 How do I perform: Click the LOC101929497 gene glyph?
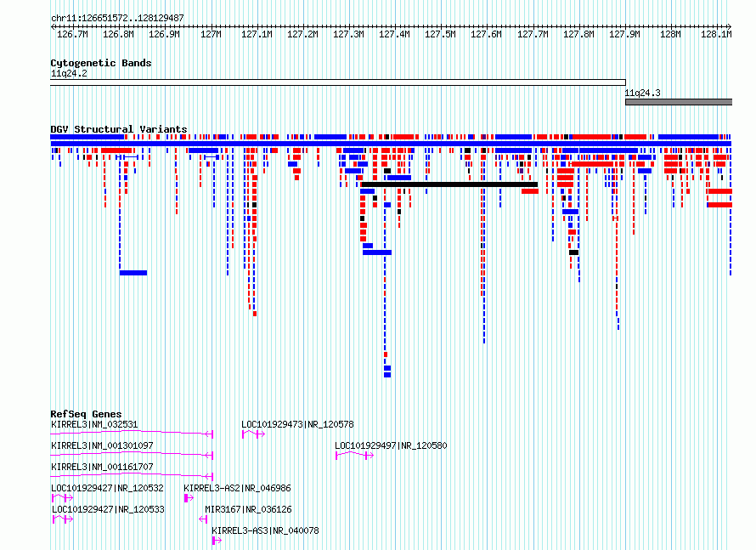[x=354, y=456]
